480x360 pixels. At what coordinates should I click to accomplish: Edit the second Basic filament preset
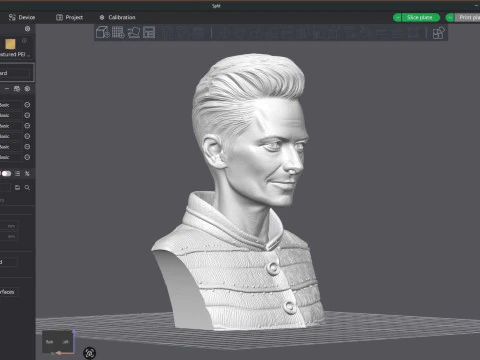[27, 115]
